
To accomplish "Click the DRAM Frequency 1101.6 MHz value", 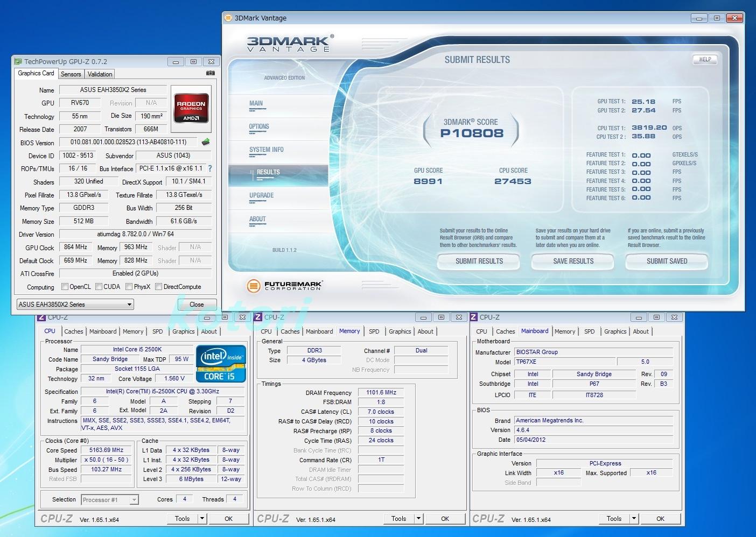I will [x=381, y=392].
